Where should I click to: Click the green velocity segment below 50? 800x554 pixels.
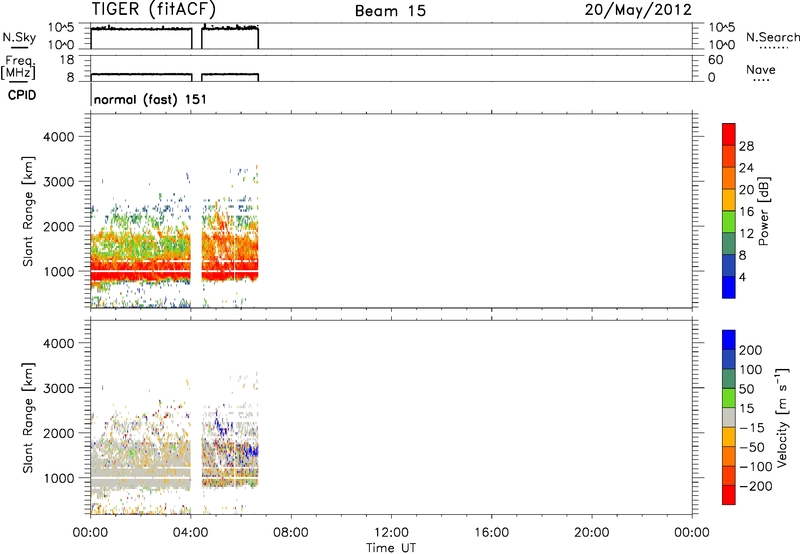729,398
